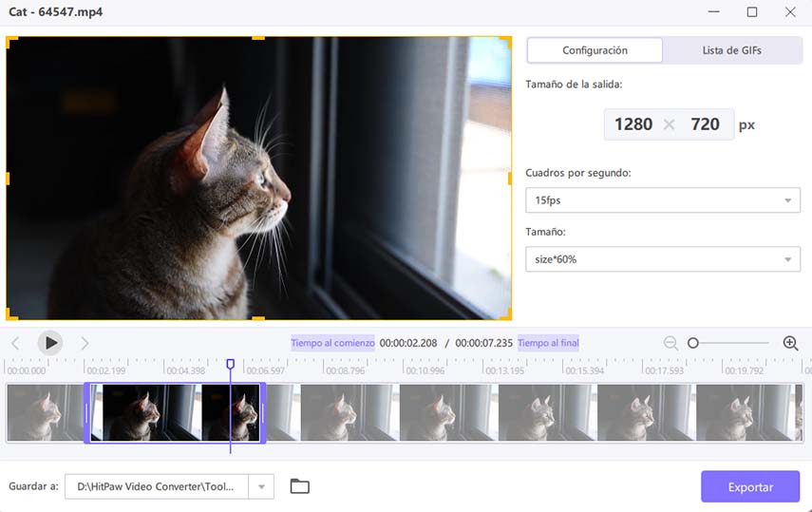
Task: Click the first dimmed cat thumbnail in timeline
Action: 45,413
